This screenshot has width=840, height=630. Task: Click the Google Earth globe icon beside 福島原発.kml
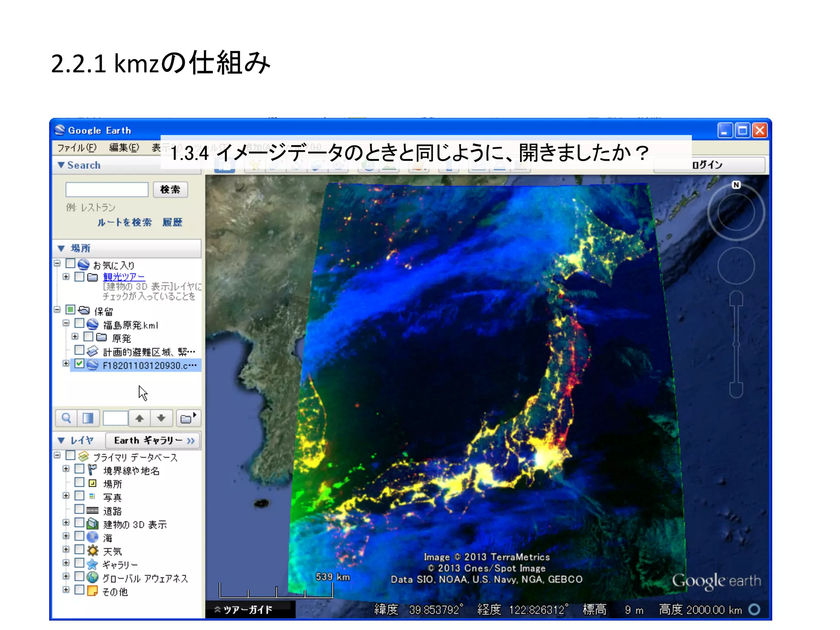coord(93,324)
